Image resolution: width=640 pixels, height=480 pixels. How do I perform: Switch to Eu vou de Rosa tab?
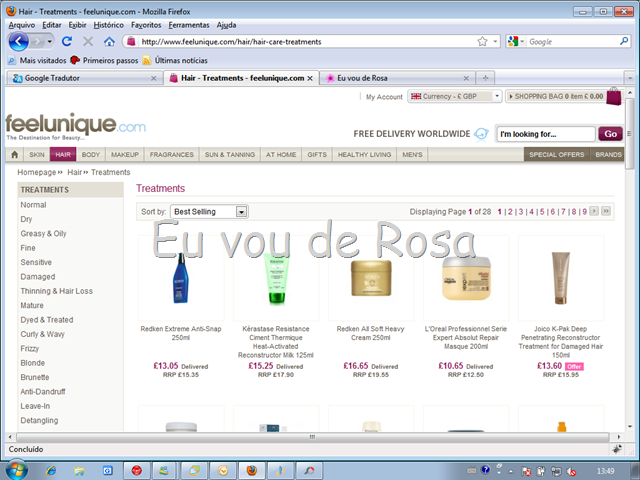[398, 78]
